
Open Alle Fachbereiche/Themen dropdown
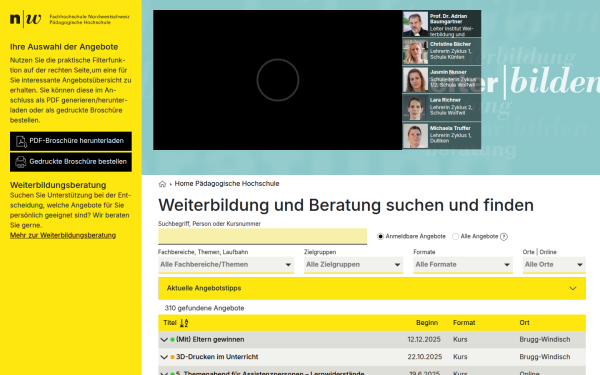click(226, 265)
